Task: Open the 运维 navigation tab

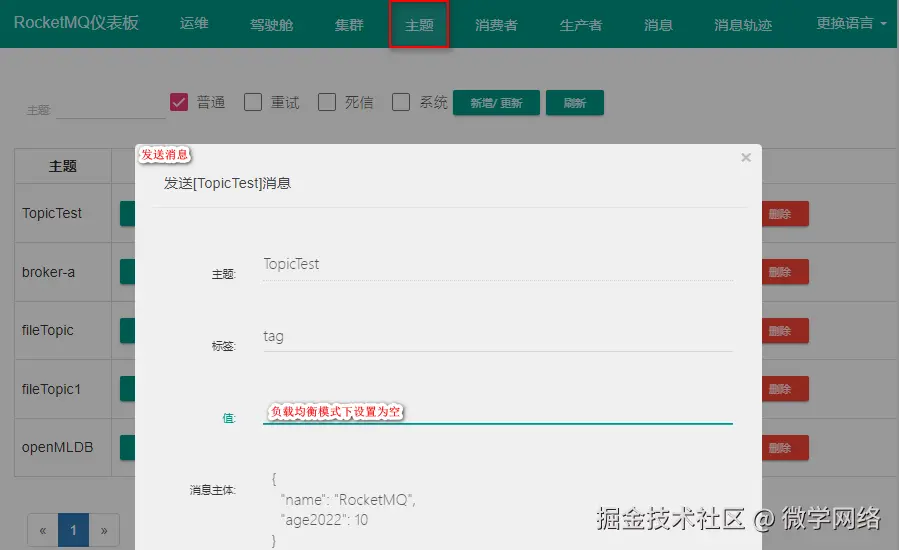Action: (194, 24)
